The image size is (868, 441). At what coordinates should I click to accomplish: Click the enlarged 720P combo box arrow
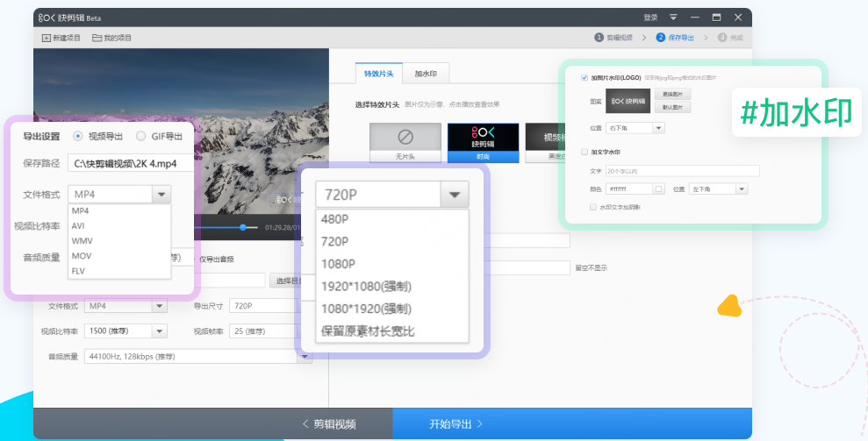point(455,195)
